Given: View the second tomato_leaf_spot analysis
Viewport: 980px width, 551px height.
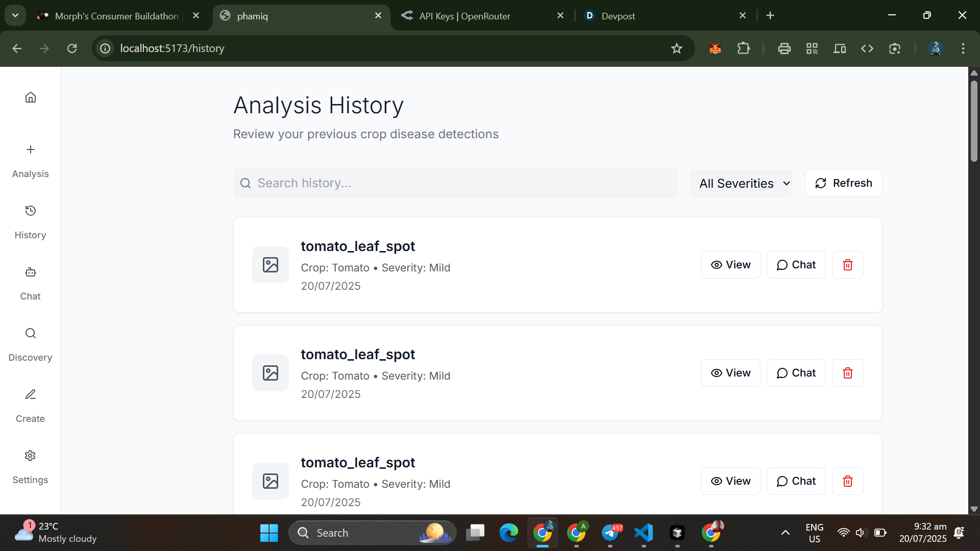Looking at the screenshot, I should tap(730, 373).
